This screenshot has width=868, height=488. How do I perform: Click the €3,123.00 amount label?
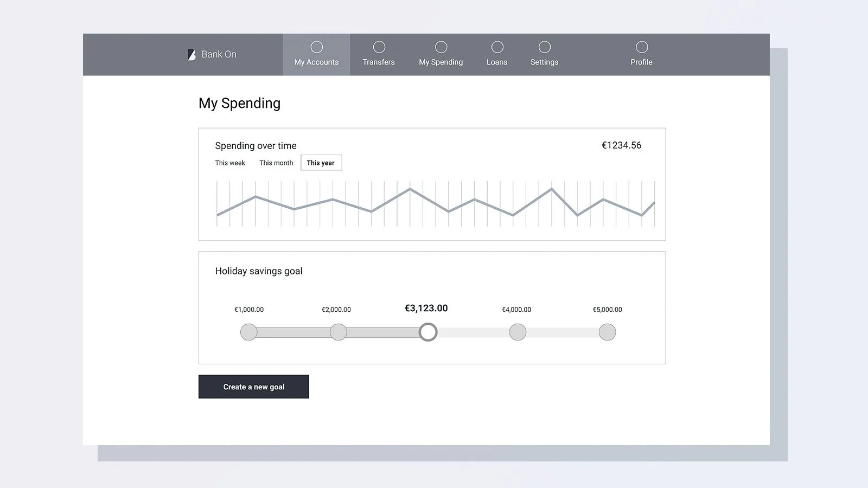(x=426, y=309)
